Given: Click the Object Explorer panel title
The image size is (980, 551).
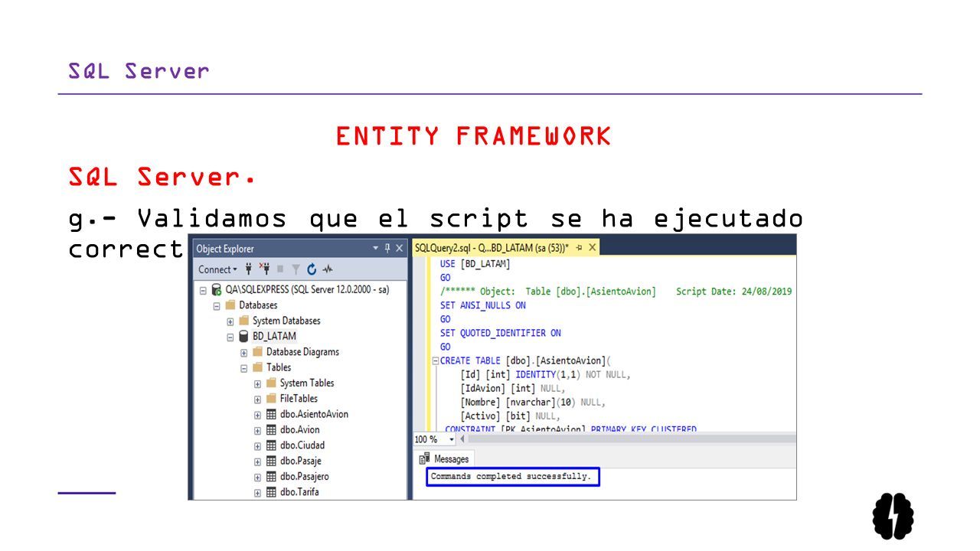Looking at the screenshot, I should tap(225, 249).
